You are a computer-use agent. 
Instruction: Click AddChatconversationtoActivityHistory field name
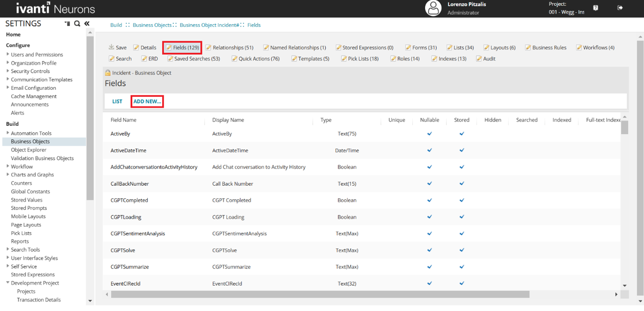[154, 167]
